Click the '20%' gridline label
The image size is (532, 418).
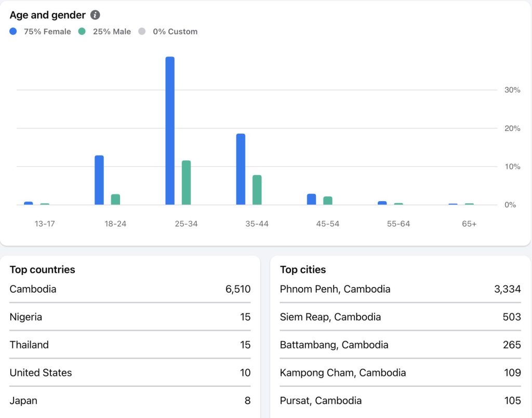[x=512, y=128]
